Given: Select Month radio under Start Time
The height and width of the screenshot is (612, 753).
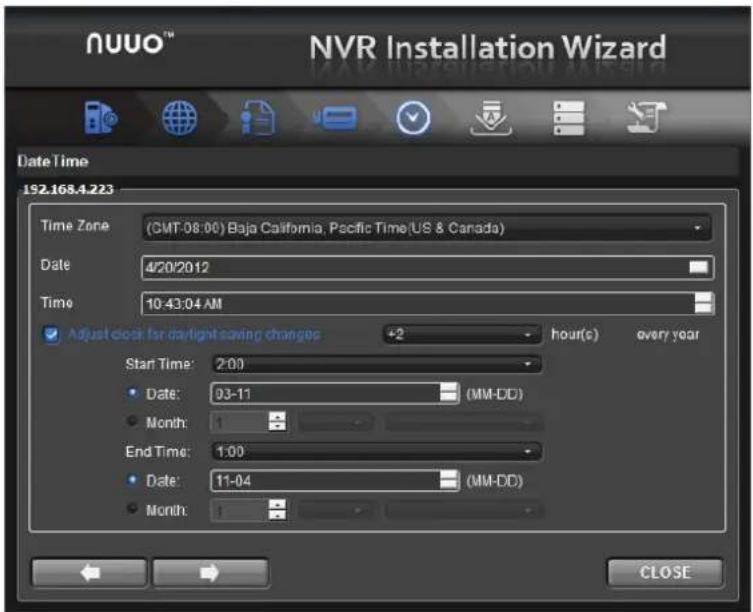Looking at the screenshot, I should (x=132, y=421).
